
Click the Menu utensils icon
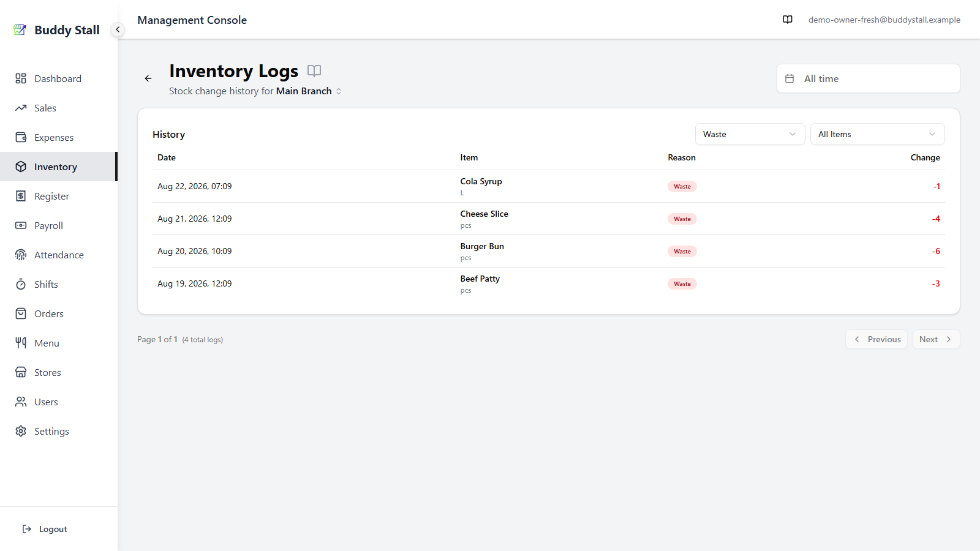pos(21,343)
